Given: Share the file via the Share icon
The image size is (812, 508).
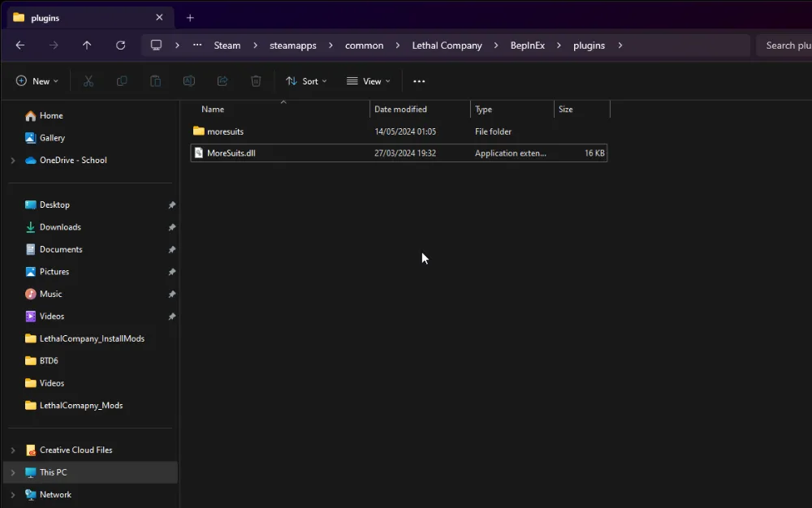Looking at the screenshot, I should tap(222, 81).
